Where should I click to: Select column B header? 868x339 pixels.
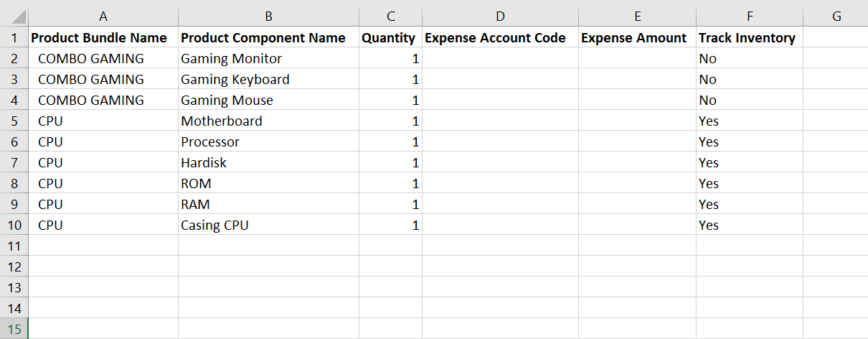tap(268, 17)
